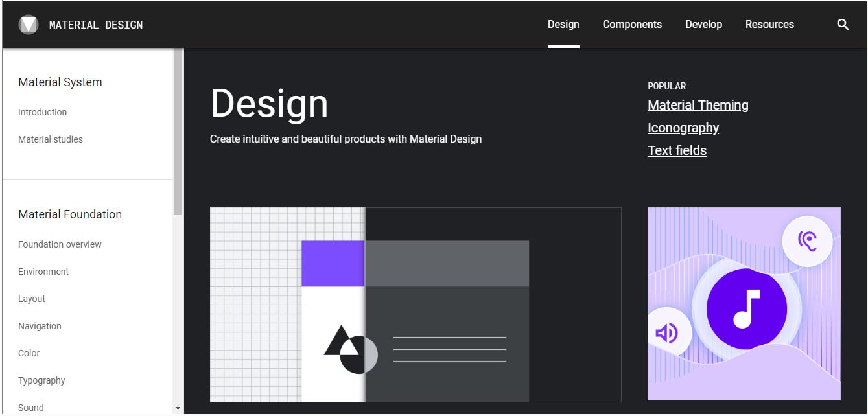The width and height of the screenshot is (868, 416).
Task: Open the Components tab
Action: click(x=632, y=25)
